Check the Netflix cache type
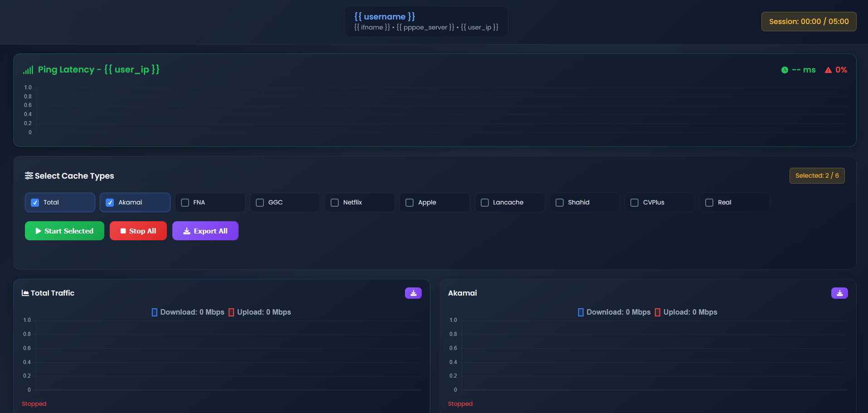This screenshot has height=413, width=868. [x=334, y=202]
